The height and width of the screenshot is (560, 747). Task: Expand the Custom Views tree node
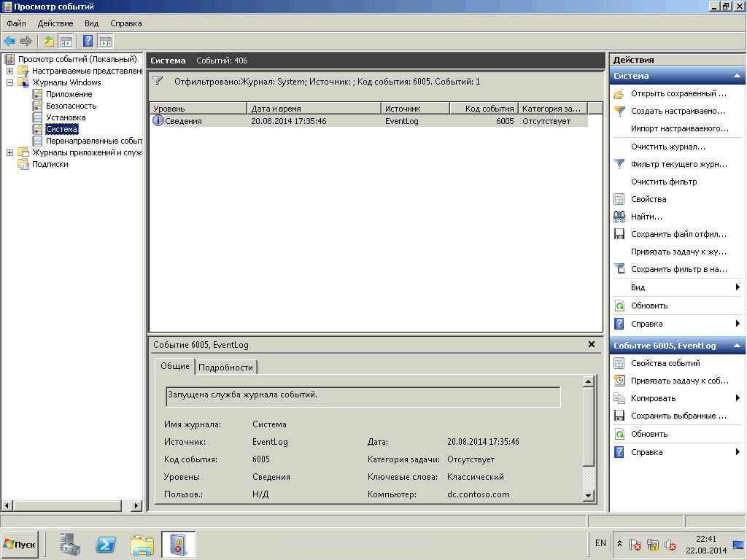pyautogui.click(x=9, y=71)
